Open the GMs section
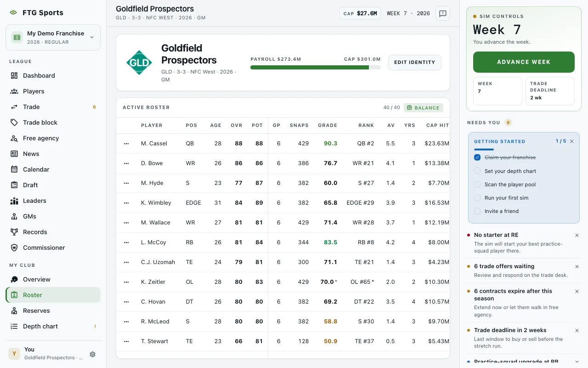 pos(53,216)
